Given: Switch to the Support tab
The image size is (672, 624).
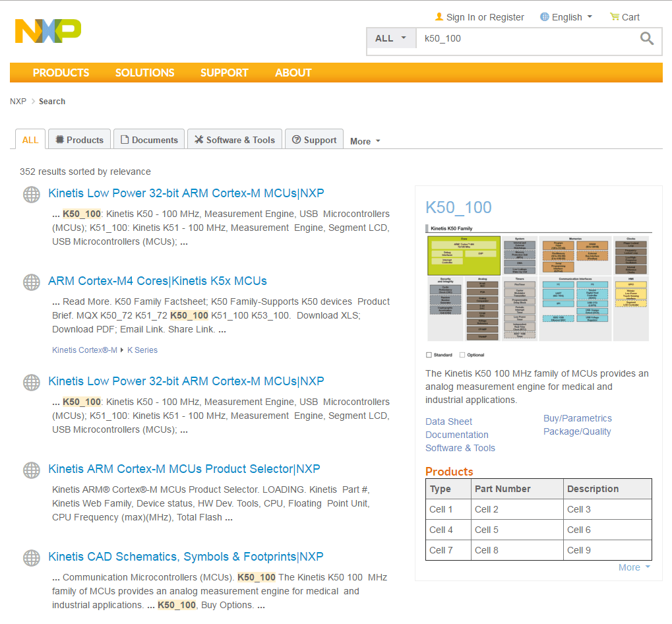Looking at the screenshot, I should pyautogui.click(x=314, y=140).
